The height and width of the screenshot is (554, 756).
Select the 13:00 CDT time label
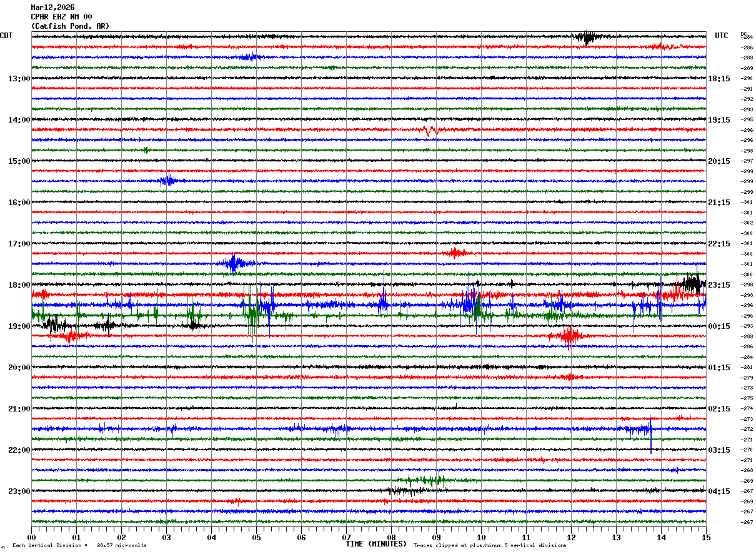pyautogui.click(x=19, y=78)
